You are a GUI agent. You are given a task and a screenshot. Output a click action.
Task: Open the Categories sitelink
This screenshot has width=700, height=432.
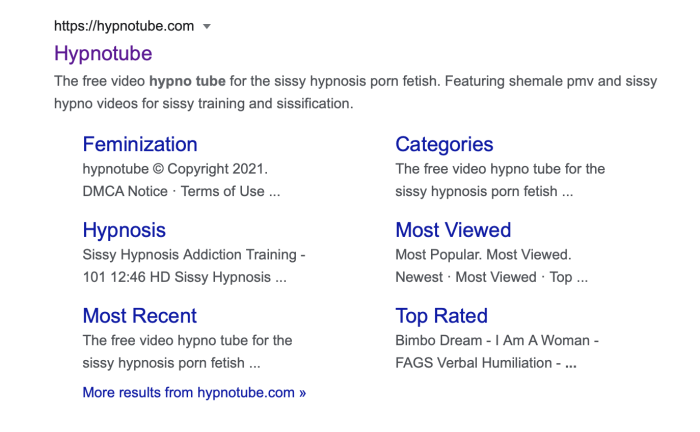[444, 144]
